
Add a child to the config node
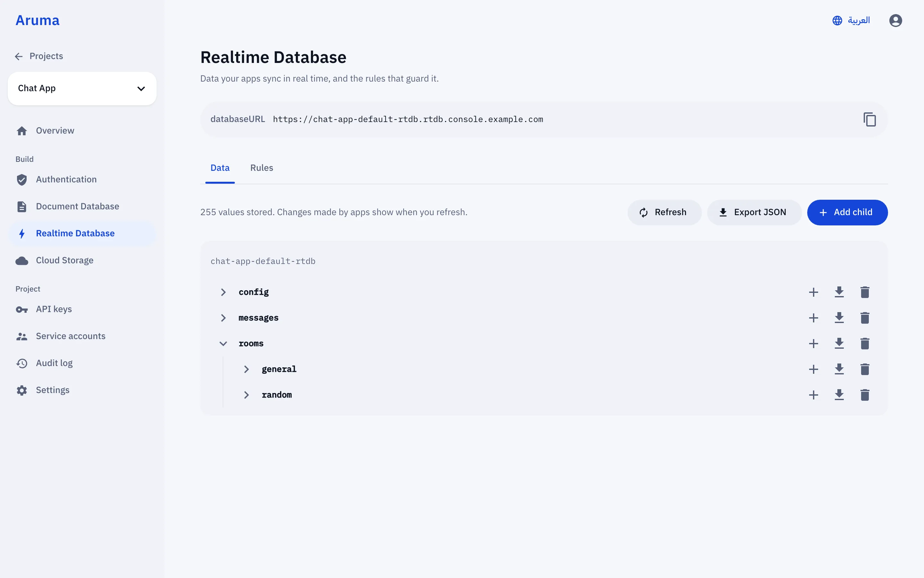813,292
